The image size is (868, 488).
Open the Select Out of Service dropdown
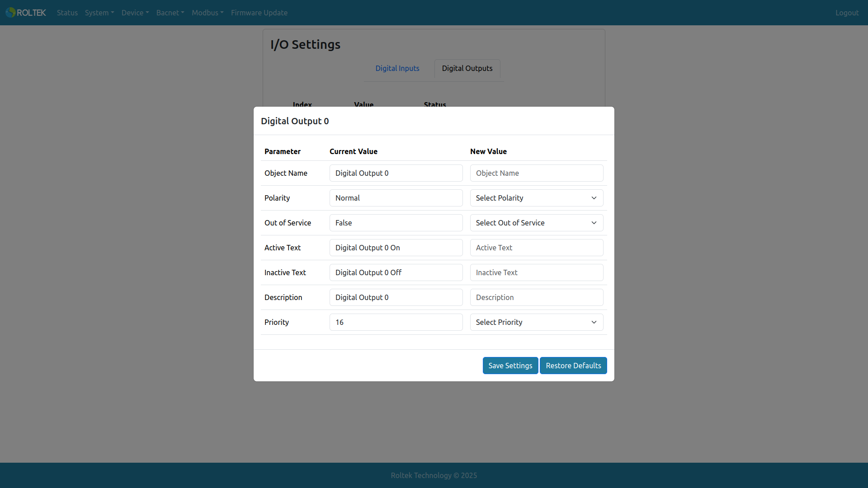[x=537, y=223]
